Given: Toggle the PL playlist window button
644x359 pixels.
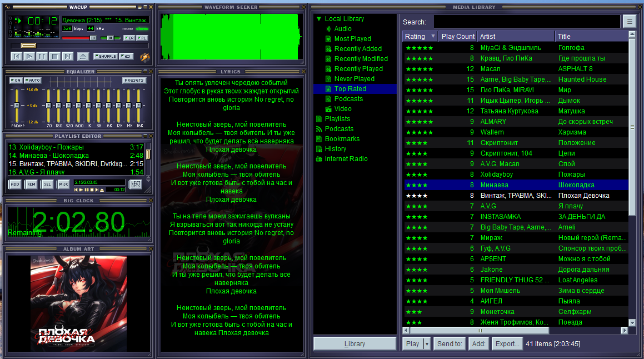Looking at the screenshot, I should pos(142,38).
